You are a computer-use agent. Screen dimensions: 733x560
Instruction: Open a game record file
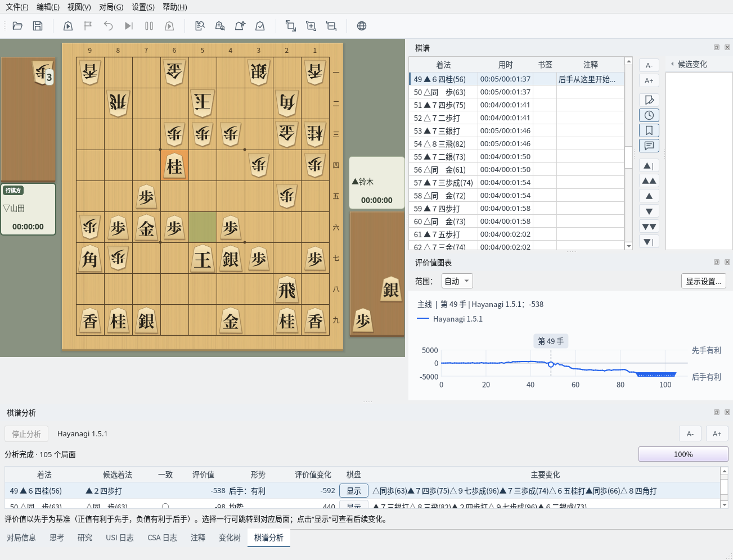17,26
